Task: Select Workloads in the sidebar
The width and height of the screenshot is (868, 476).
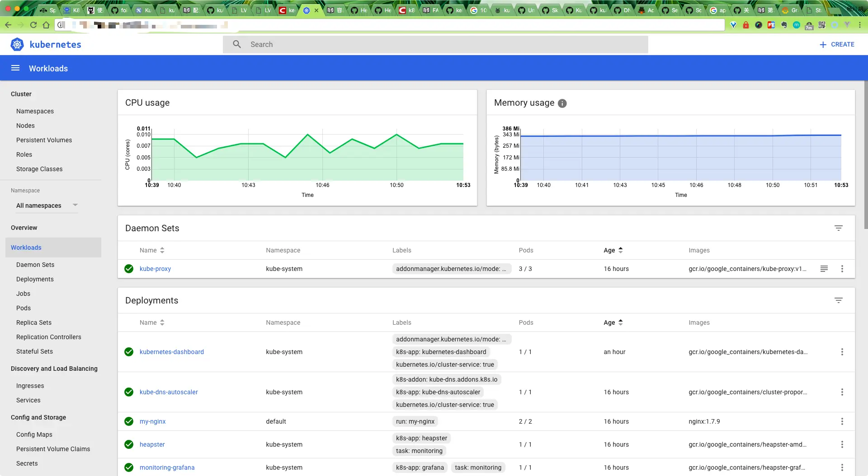Action: 26,247
